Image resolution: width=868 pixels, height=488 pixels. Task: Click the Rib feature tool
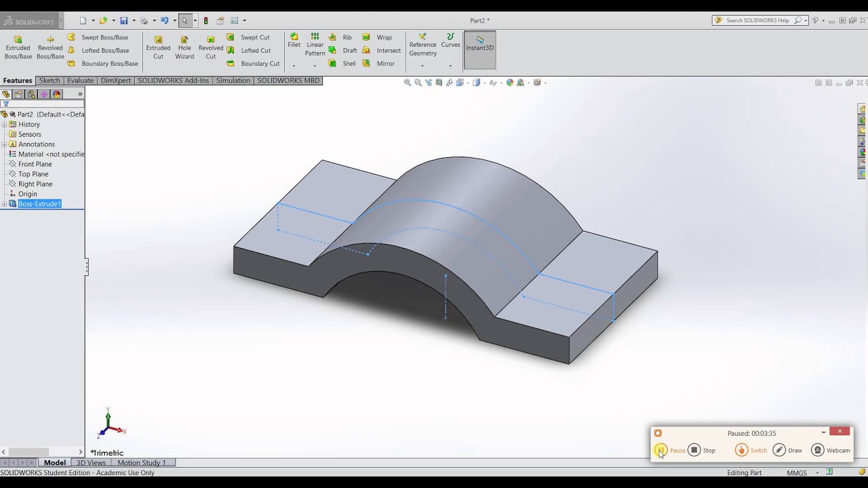(x=340, y=37)
